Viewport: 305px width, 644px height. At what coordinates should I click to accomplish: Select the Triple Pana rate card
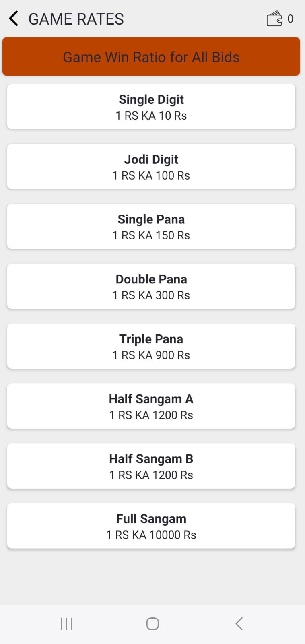151,346
